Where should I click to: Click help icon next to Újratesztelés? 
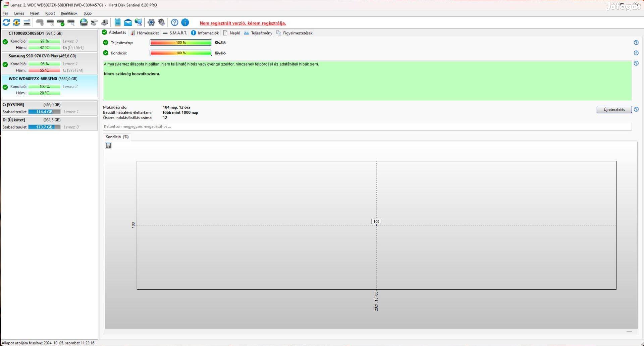[x=636, y=109]
